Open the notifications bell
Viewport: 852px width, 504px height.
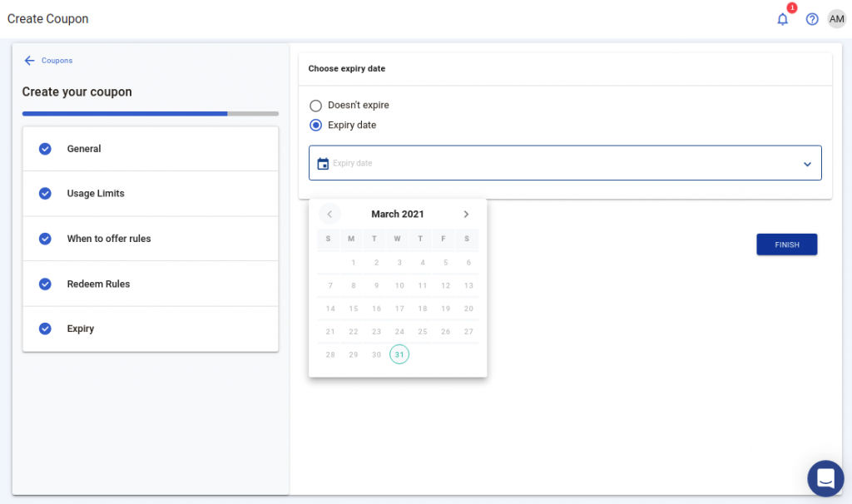coord(782,20)
